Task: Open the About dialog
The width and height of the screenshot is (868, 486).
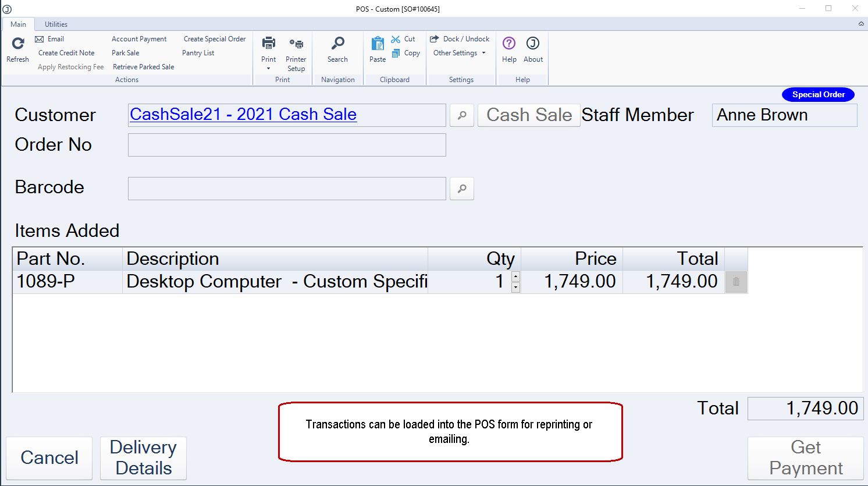Action: [533, 49]
